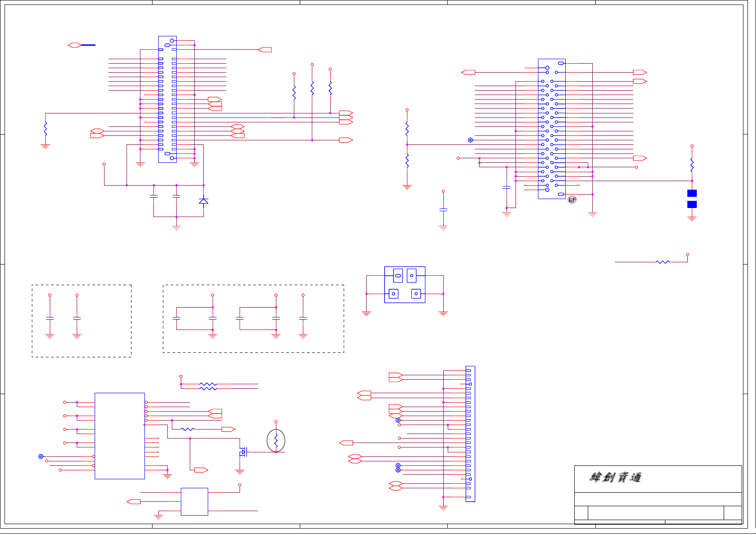Select the upper resistor of the stacked divider pair
756x534 pixels.
tap(407, 129)
